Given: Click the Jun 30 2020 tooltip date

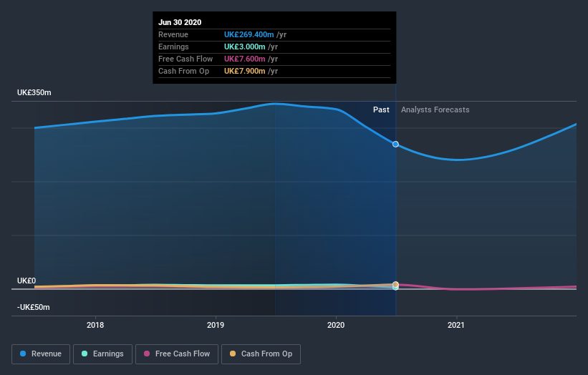Looking at the screenshot, I should tap(180, 22).
